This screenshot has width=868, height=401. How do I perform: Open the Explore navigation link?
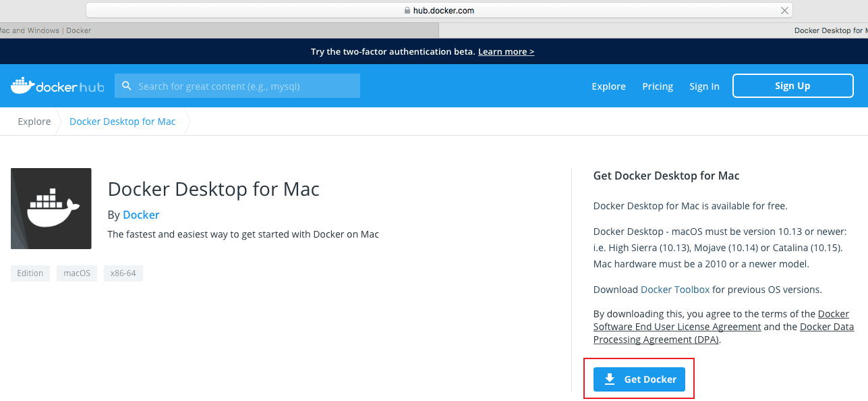click(608, 86)
